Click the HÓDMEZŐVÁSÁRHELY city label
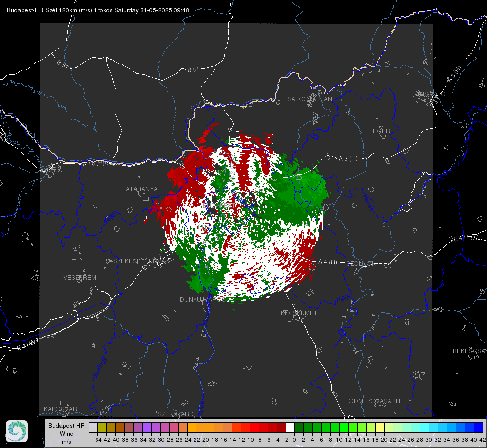 378,401
